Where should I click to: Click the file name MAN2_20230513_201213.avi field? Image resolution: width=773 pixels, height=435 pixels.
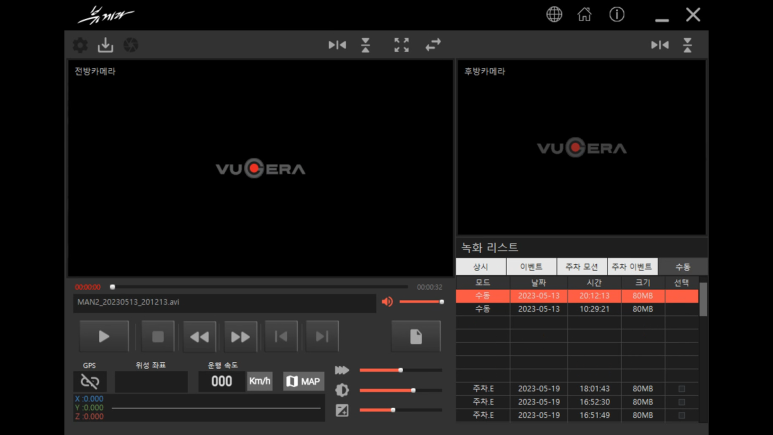tap(224, 302)
